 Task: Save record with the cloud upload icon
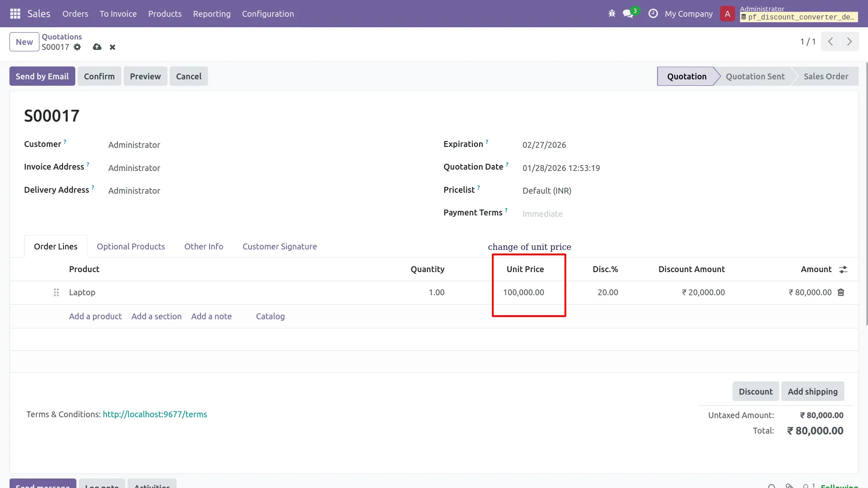pos(97,47)
